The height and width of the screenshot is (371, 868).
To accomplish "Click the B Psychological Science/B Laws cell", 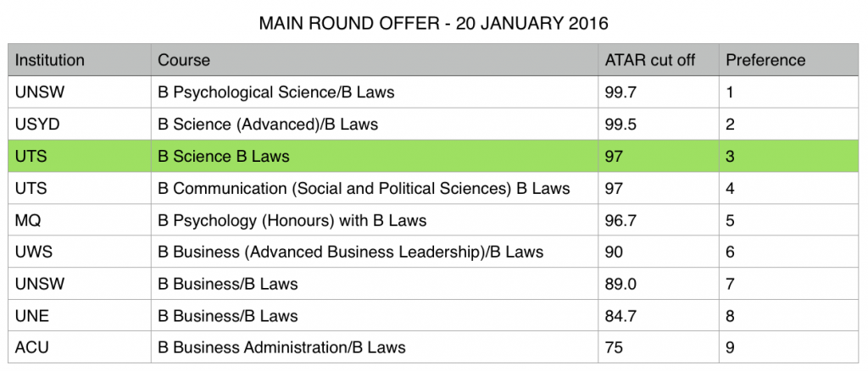I will [x=276, y=92].
